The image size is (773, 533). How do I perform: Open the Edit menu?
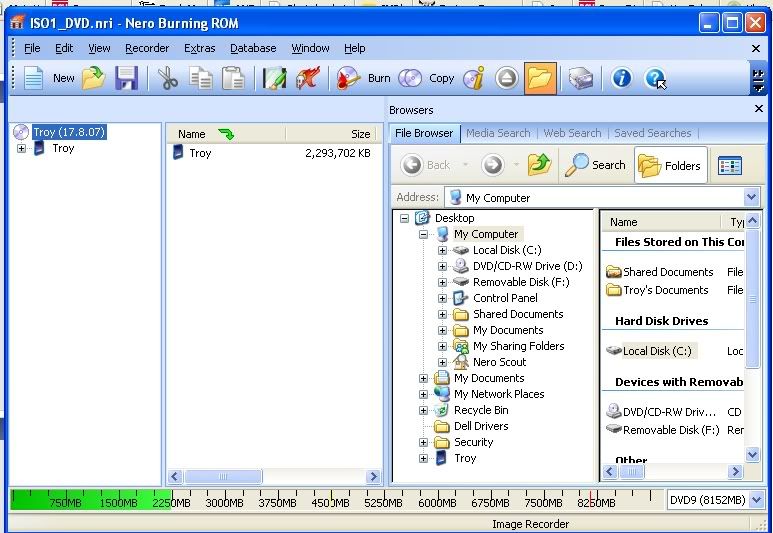tap(64, 48)
